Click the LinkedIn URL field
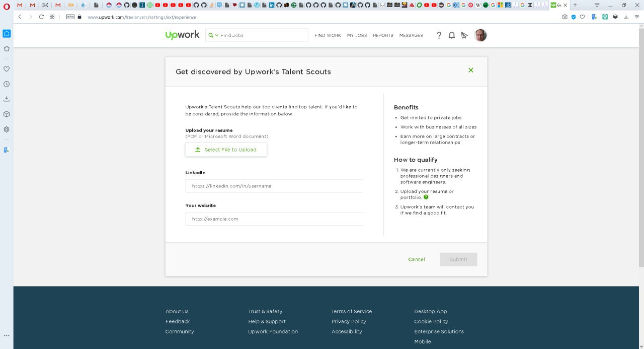The width and height of the screenshot is (644, 349). coord(274,186)
